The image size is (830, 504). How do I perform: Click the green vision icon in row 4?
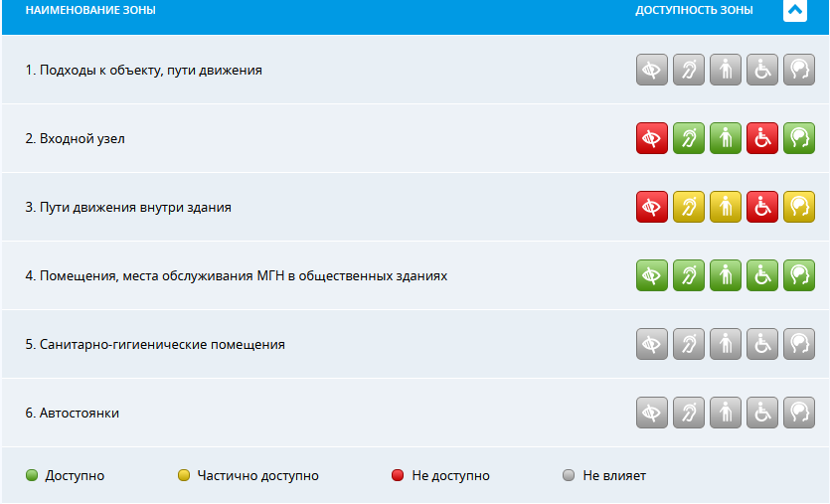pos(652,275)
